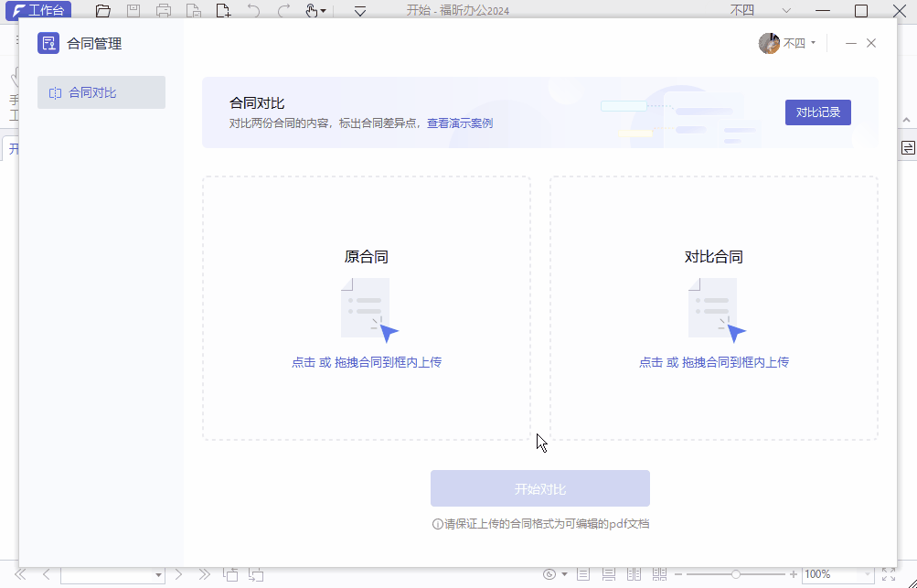Select the Print icon in the toolbar
The height and width of the screenshot is (588, 917).
(x=165, y=10)
